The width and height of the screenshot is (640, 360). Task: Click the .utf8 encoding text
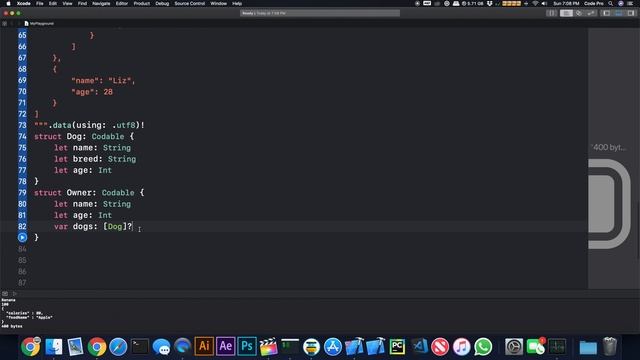124,125
